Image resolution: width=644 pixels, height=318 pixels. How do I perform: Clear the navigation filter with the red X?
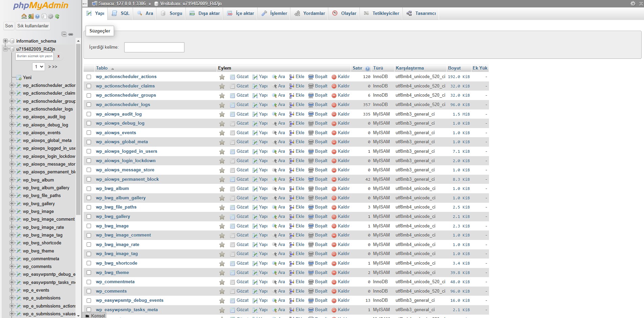click(59, 56)
